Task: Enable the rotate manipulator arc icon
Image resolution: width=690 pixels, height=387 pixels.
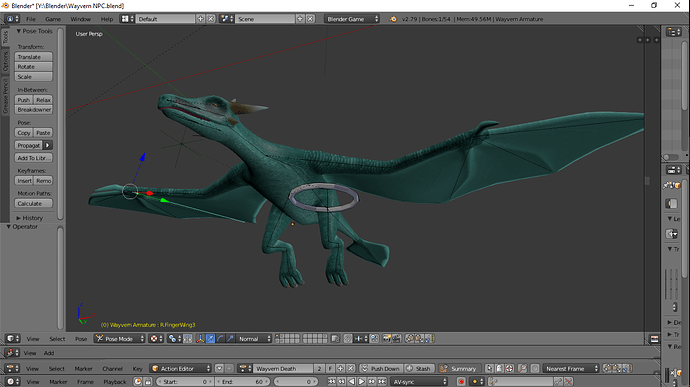Action: coord(220,339)
